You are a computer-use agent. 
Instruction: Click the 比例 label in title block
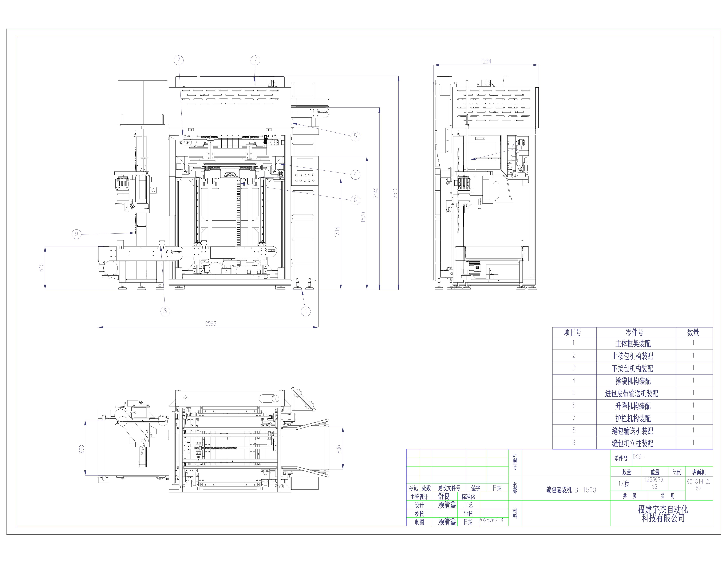pyautogui.click(x=677, y=472)
